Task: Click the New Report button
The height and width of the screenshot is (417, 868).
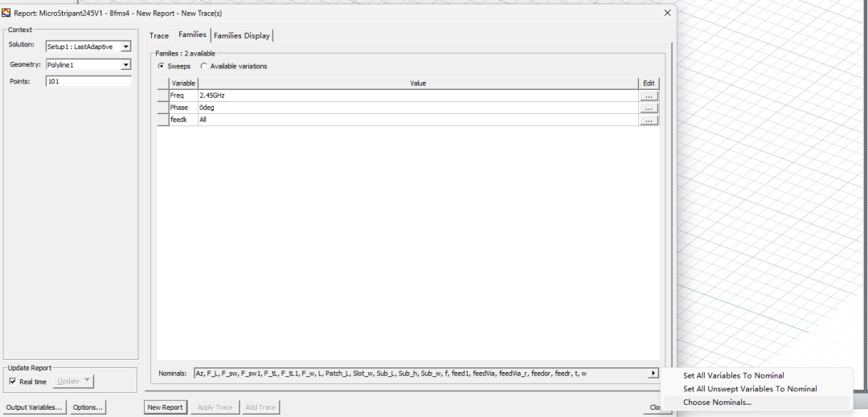Action: tap(165, 407)
